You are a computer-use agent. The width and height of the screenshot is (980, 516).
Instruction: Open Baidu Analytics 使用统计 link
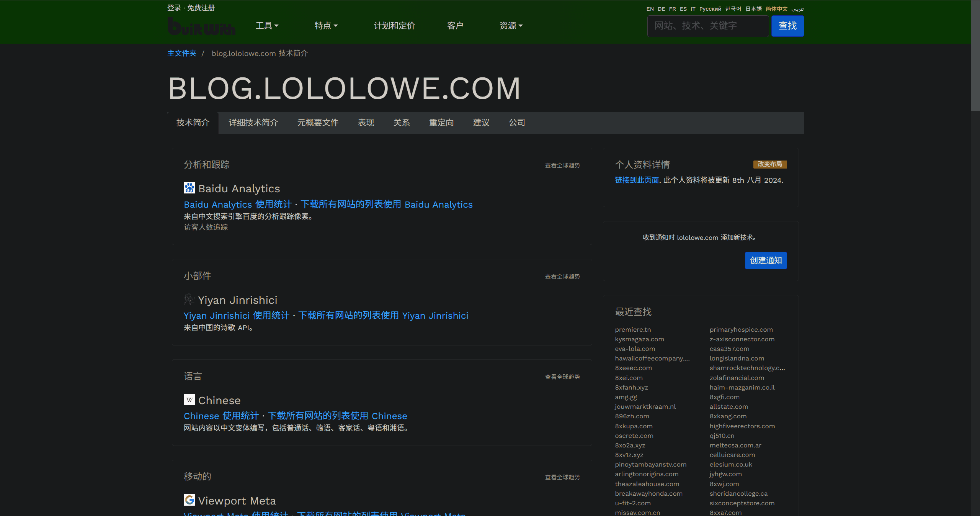pos(237,205)
